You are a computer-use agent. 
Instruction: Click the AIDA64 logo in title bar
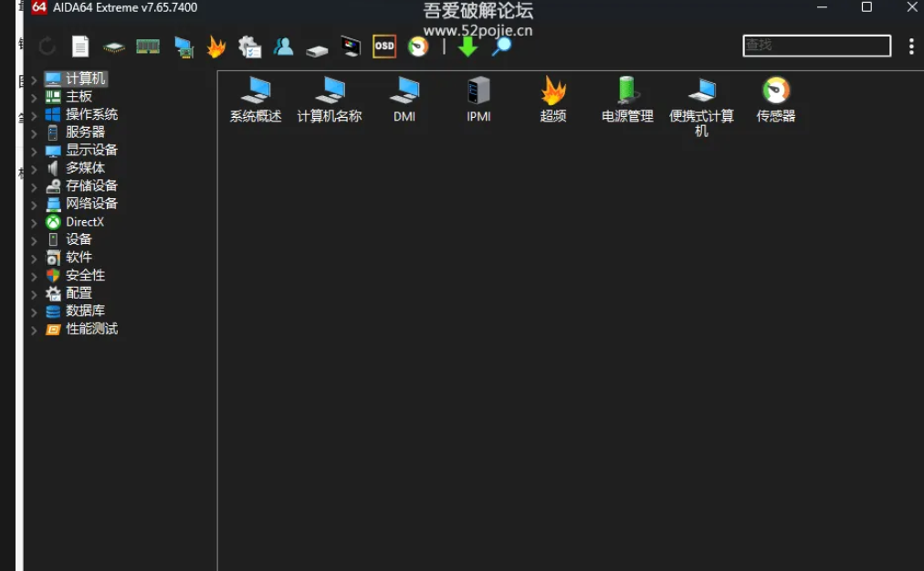(39, 7)
